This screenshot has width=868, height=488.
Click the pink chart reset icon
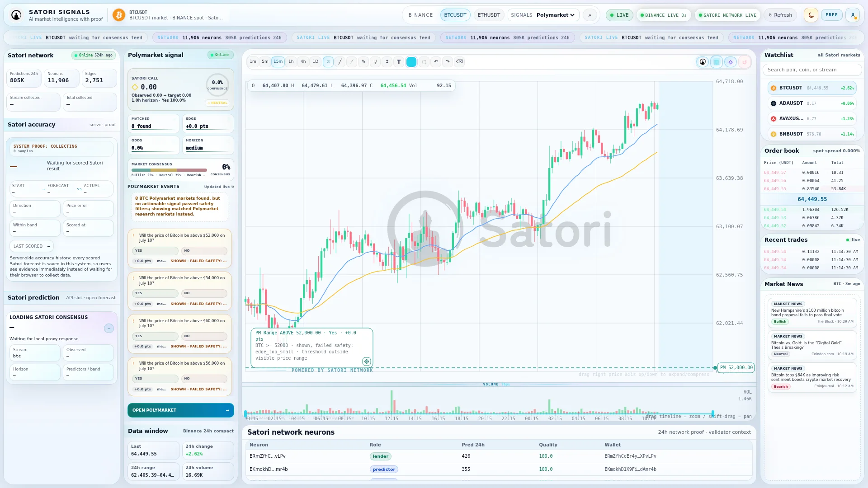745,62
